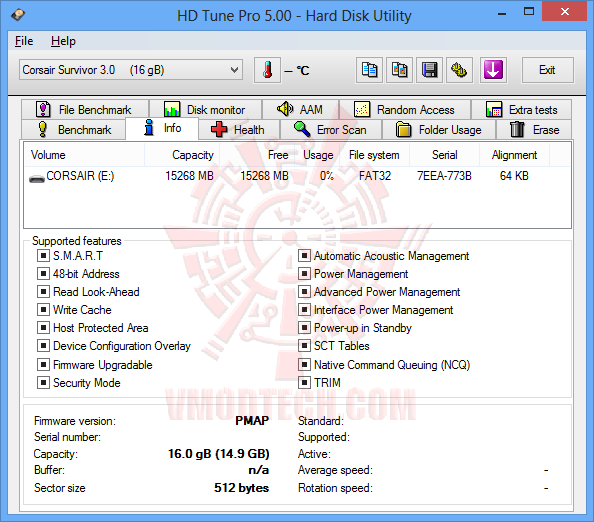Screen dimensions: 594x522
Task: Toggle the Firmware Upgradable checkbox
Action: 43,365
